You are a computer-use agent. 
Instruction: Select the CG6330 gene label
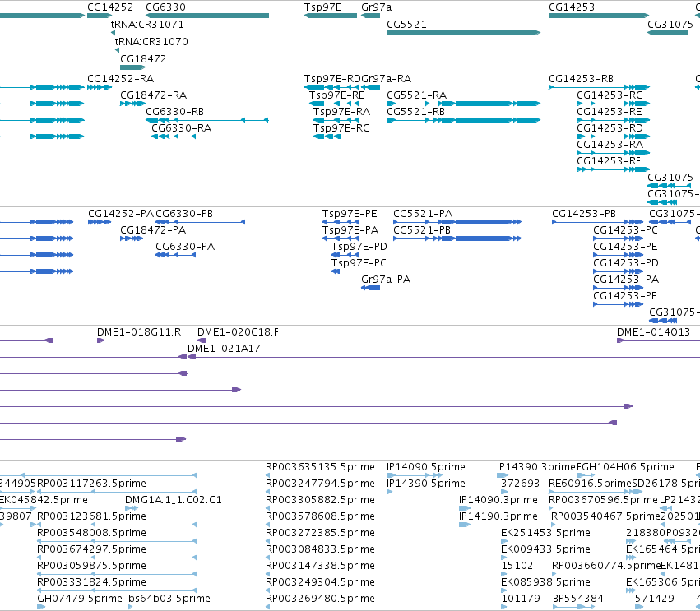[165, 7]
